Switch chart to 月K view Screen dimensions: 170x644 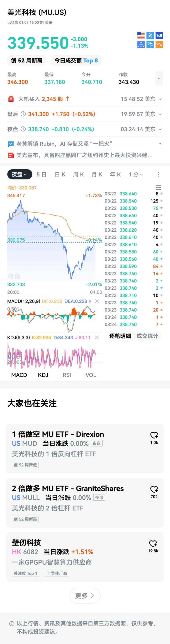97,174
